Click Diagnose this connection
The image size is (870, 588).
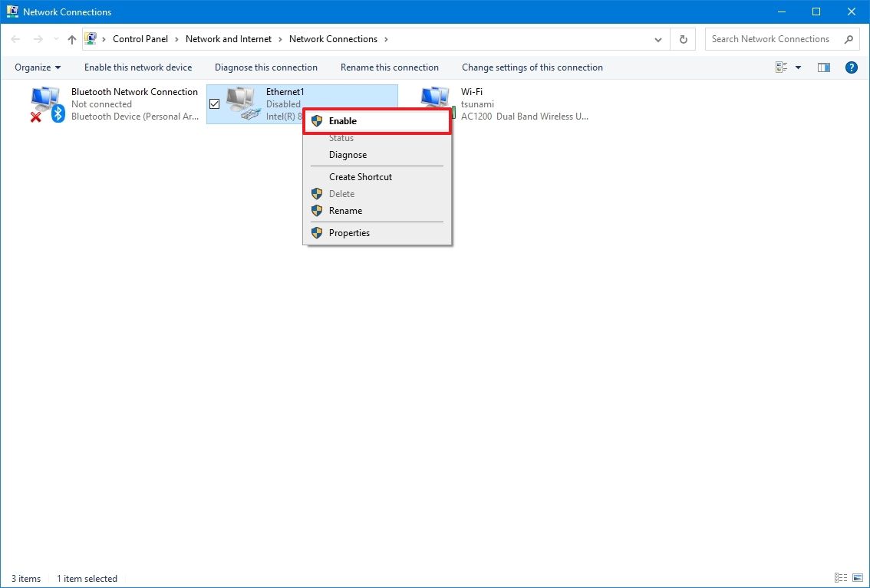[265, 67]
